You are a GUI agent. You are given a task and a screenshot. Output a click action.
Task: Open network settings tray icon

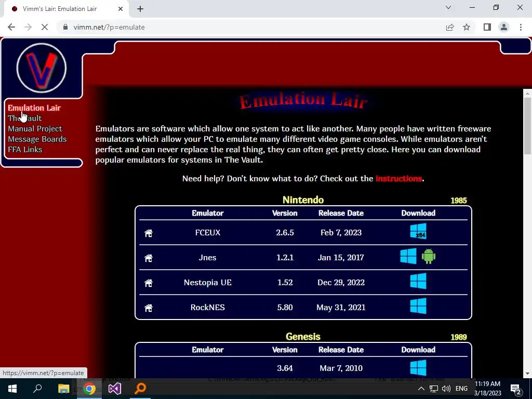434,389
